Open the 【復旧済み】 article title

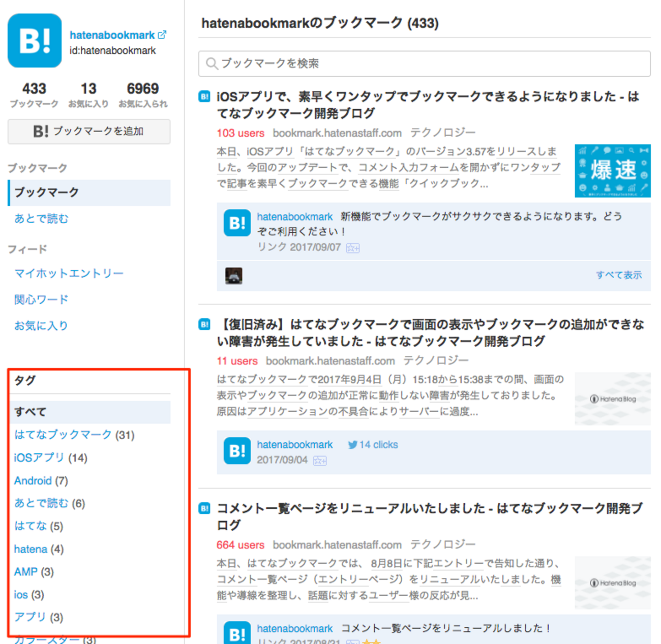(x=430, y=332)
